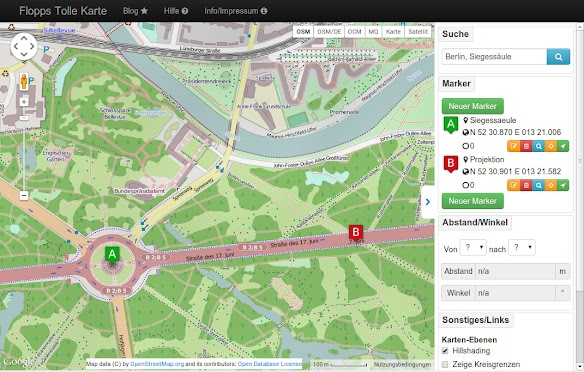
Task: Click the green projection arrow icon for marker B
Action: (x=563, y=185)
